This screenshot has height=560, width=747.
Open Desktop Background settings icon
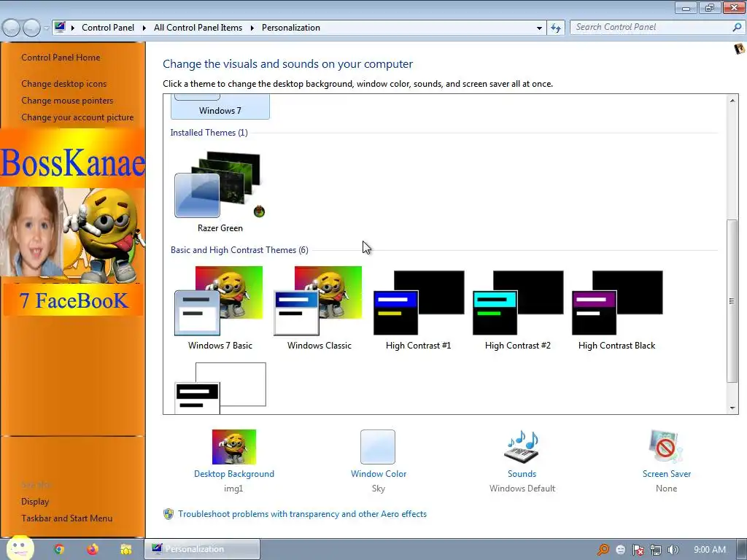pos(234,447)
